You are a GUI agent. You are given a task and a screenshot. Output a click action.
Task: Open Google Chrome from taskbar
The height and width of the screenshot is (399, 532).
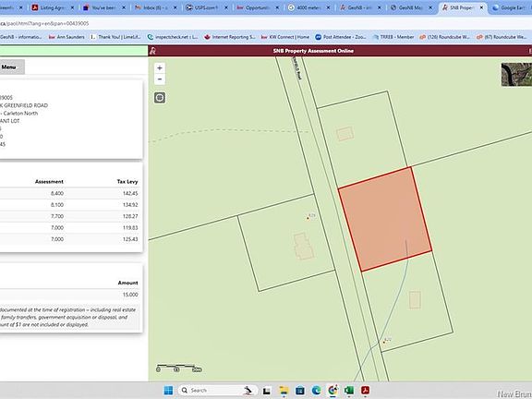click(332, 391)
